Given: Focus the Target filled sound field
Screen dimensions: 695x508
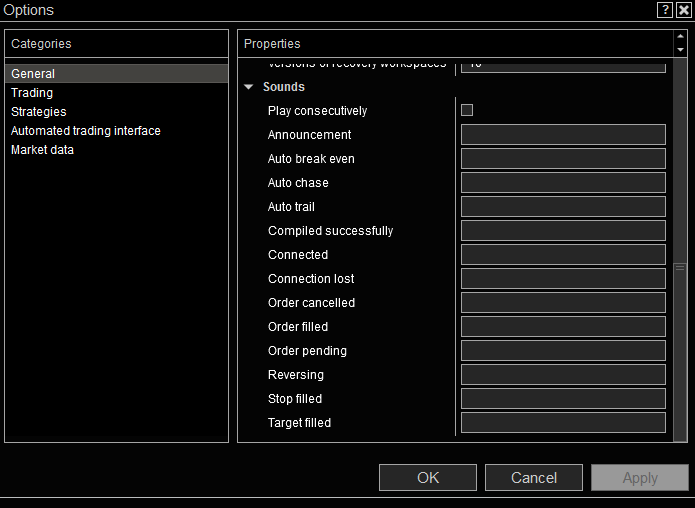Looking at the screenshot, I should point(563,423).
